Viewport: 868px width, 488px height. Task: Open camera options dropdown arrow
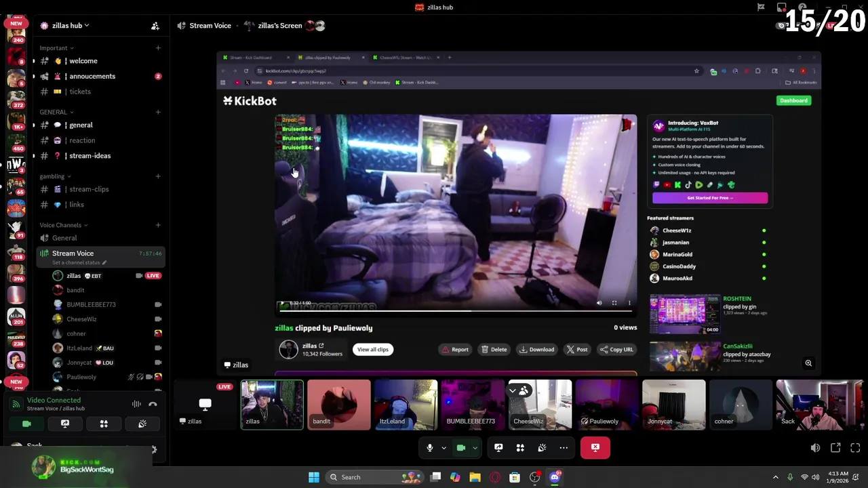pos(475,448)
